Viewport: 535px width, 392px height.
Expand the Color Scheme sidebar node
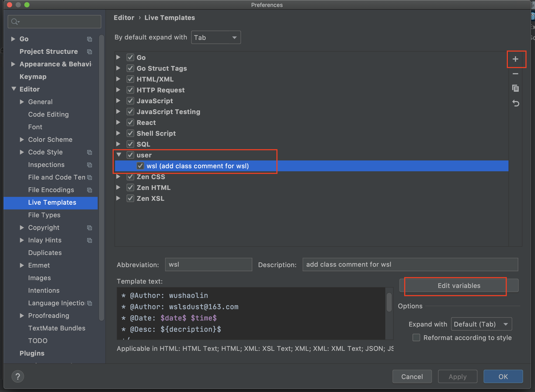pos(22,140)
